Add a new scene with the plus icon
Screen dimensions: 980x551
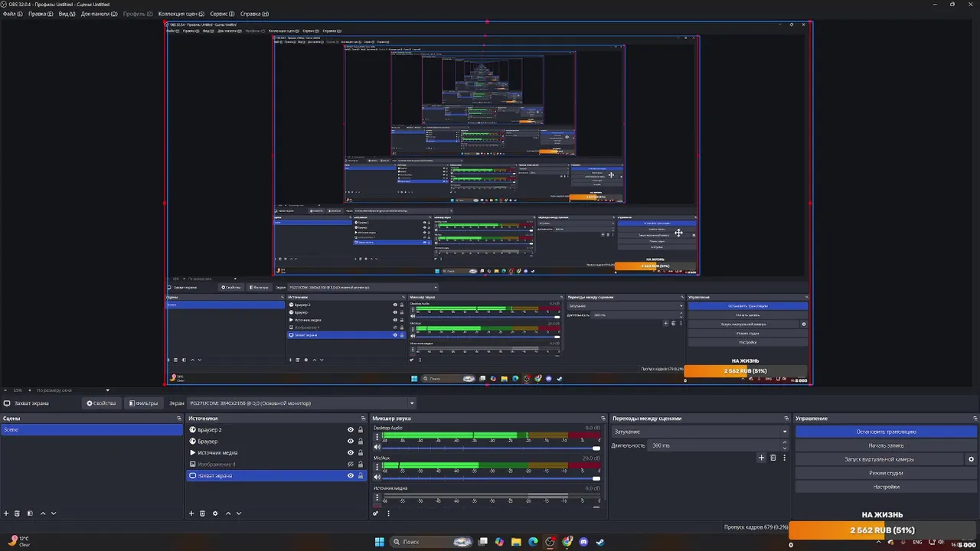pyautogui.click(x=6, y=514)
